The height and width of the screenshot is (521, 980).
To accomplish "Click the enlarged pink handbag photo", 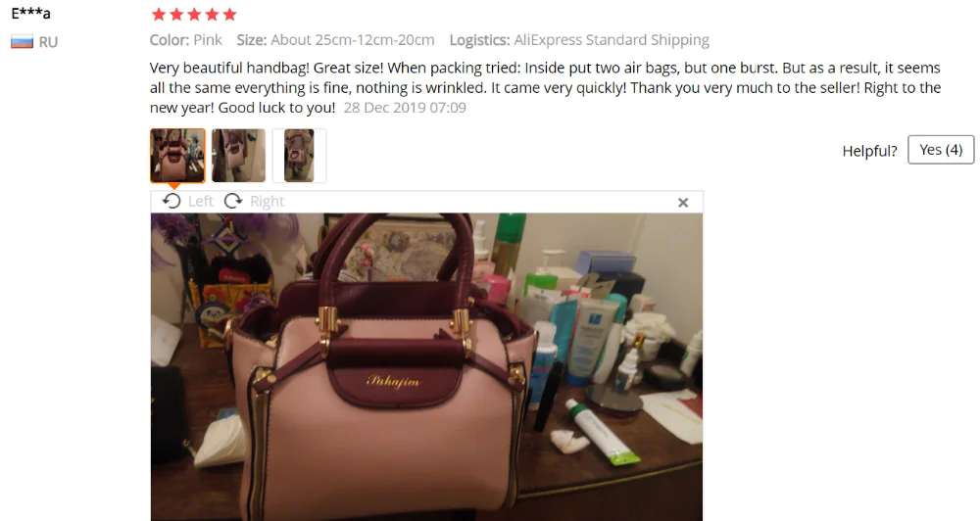I will coord(427,366).
